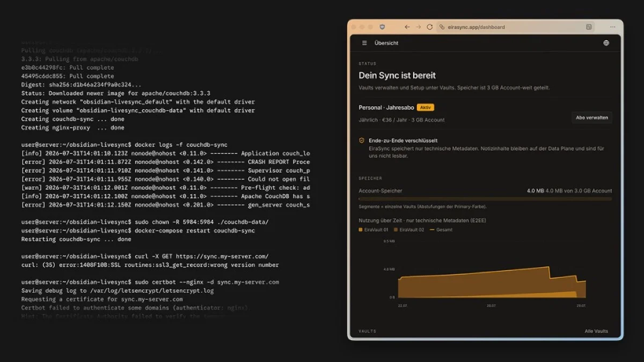
Task: Click the Apache CouchDB has info log line
Action: coord(165,196)
